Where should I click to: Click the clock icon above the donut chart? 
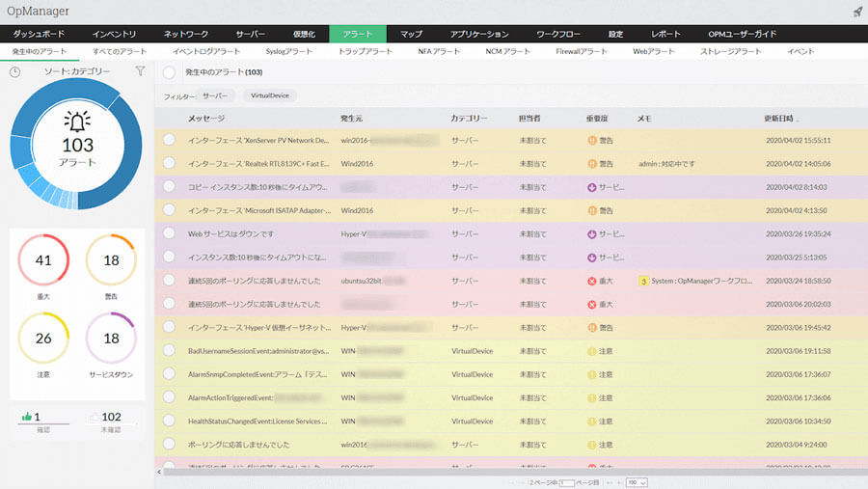[15, 71]
